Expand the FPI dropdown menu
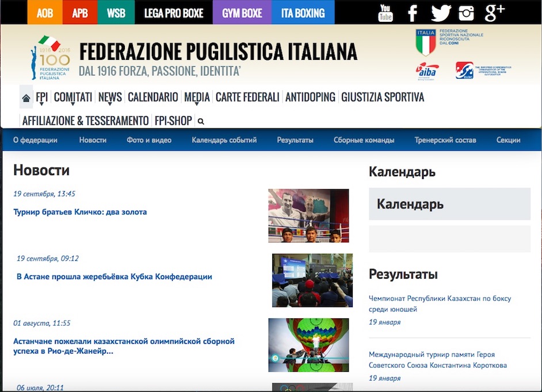Image resolution: width=542 pixels, height=392 pixels. click(42, 98)
